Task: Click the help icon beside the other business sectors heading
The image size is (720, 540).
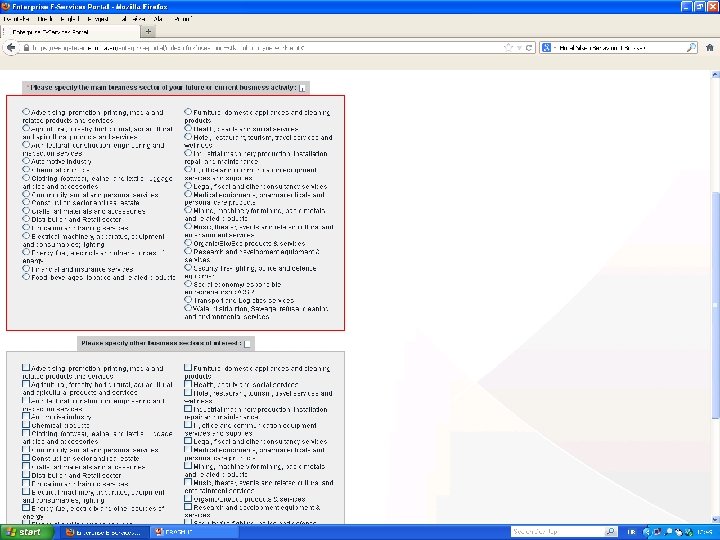Action: click(247, 344)
